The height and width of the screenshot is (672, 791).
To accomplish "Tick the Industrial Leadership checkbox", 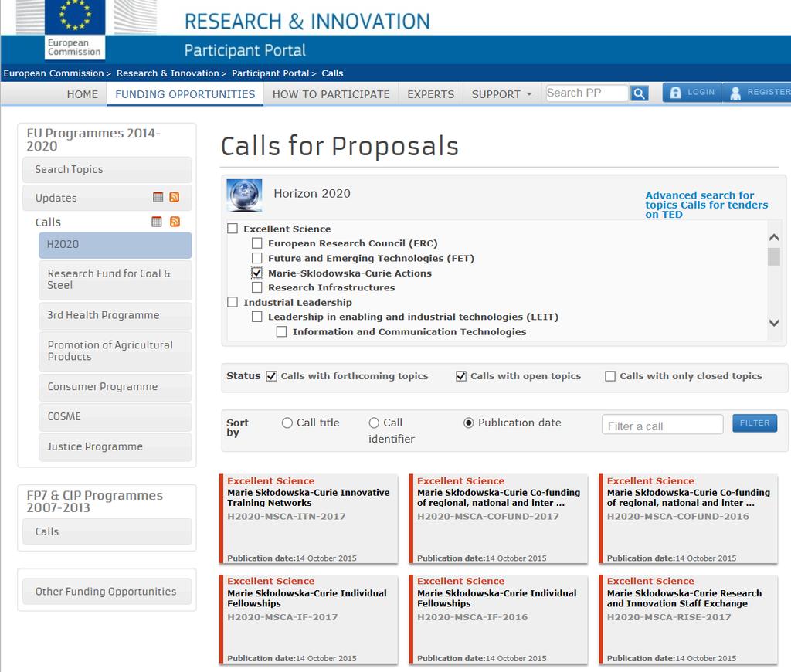I will [x=233, y=302].
